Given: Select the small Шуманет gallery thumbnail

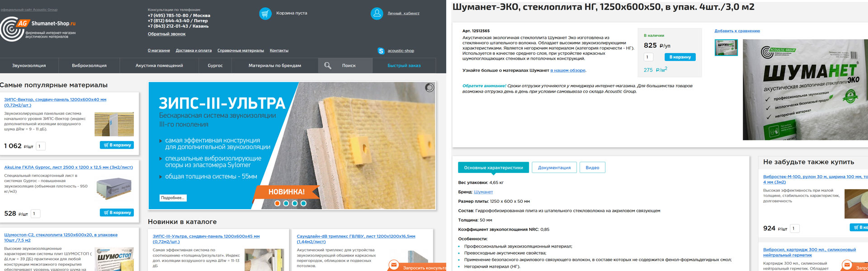Looking at the screenshot, I should (726, 47).
